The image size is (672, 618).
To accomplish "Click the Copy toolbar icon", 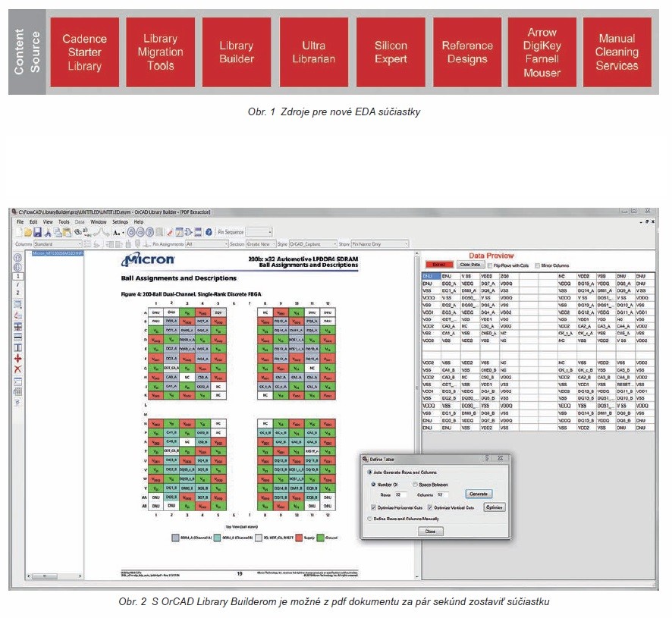I will (58, 232).
